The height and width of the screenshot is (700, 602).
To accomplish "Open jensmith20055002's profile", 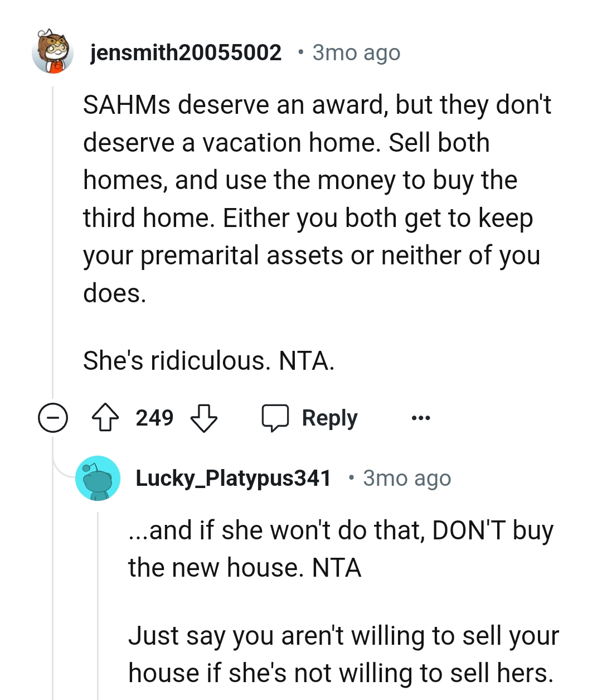I will 185,52.
